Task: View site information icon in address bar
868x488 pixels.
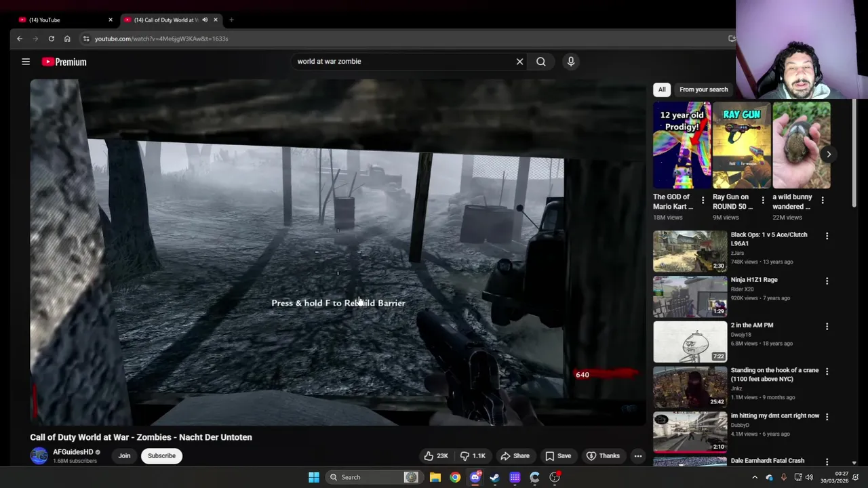Action: 86,39
